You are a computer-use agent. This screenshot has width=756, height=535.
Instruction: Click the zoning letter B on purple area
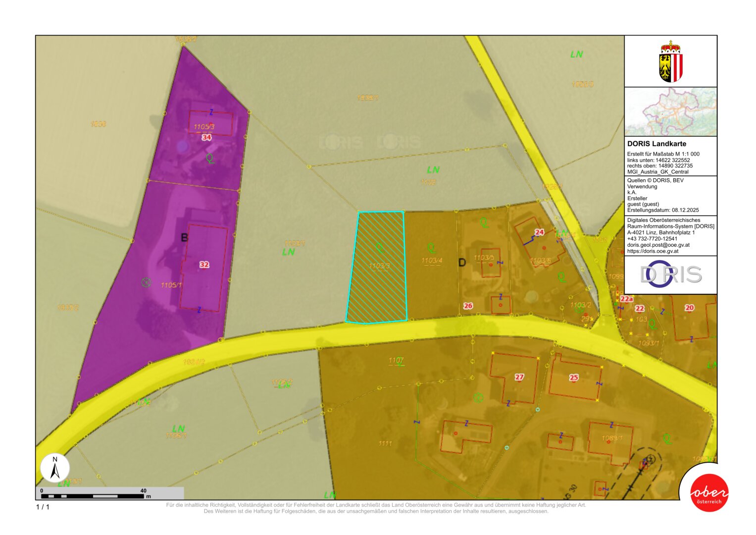tap(184, 238)
